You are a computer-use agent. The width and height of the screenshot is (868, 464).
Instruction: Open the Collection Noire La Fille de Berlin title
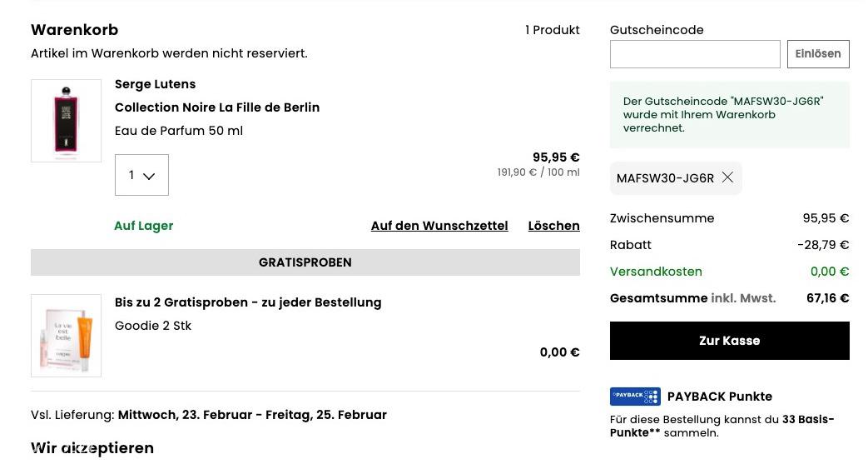tap(217, 107)
